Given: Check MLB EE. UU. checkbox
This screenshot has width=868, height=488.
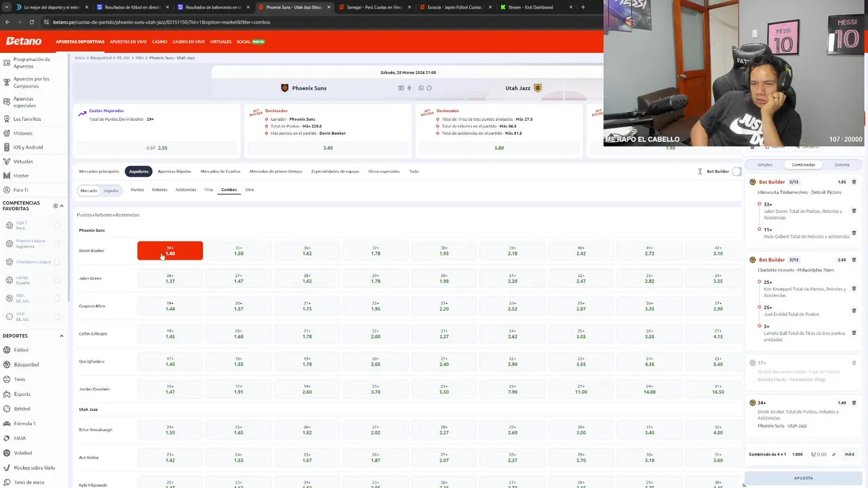Looking at the screenshot, I should 57,317.
